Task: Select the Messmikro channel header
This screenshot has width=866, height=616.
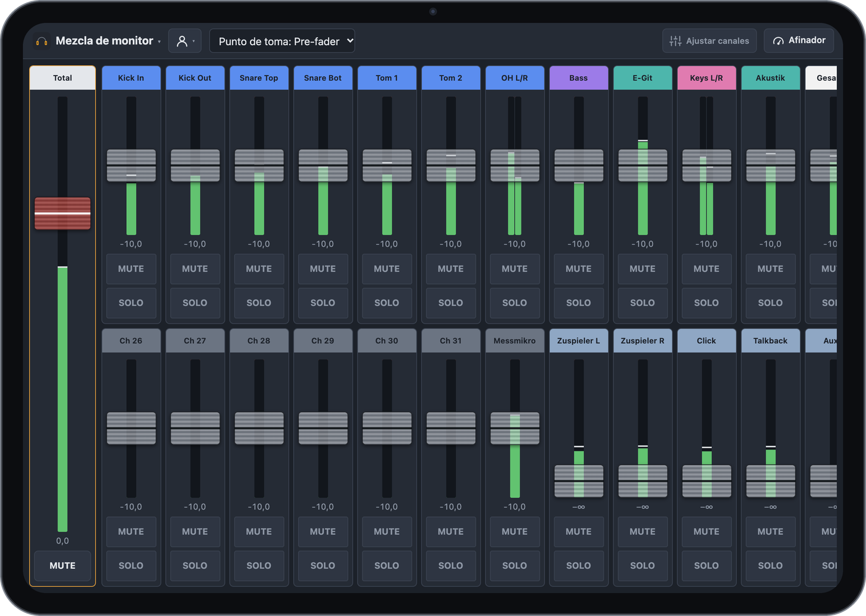Action: pos(515,341)
